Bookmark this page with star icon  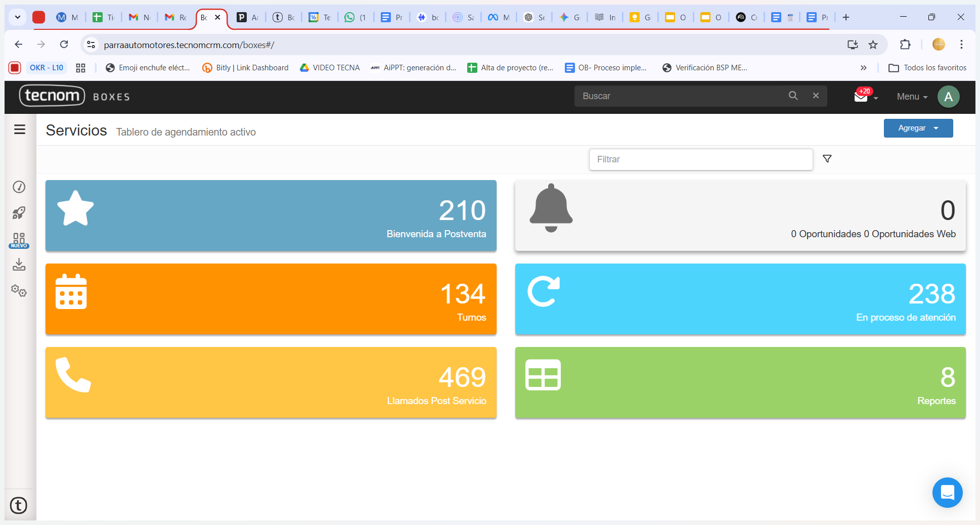[873, 45]
